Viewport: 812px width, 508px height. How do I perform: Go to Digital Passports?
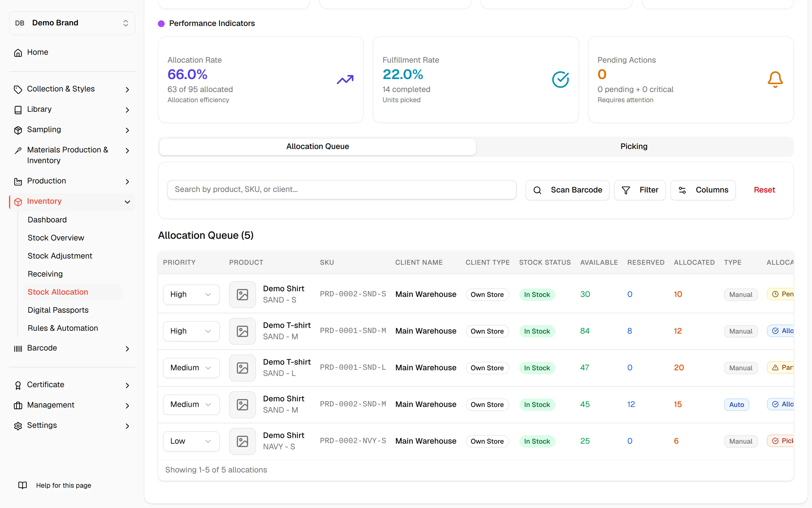[x=58, y=310]
